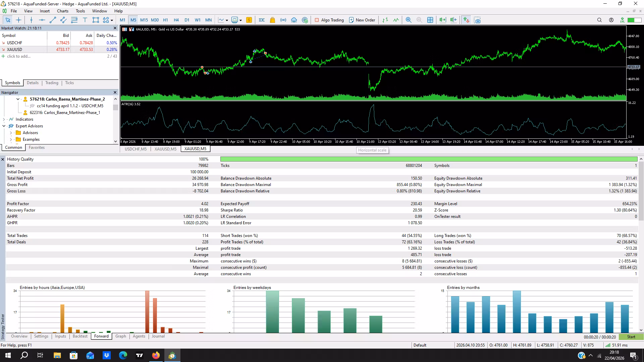Toggle chart auto-scroll to latest bar
The height and width of the screenshot is (362, 644).
tap(442, 20)
